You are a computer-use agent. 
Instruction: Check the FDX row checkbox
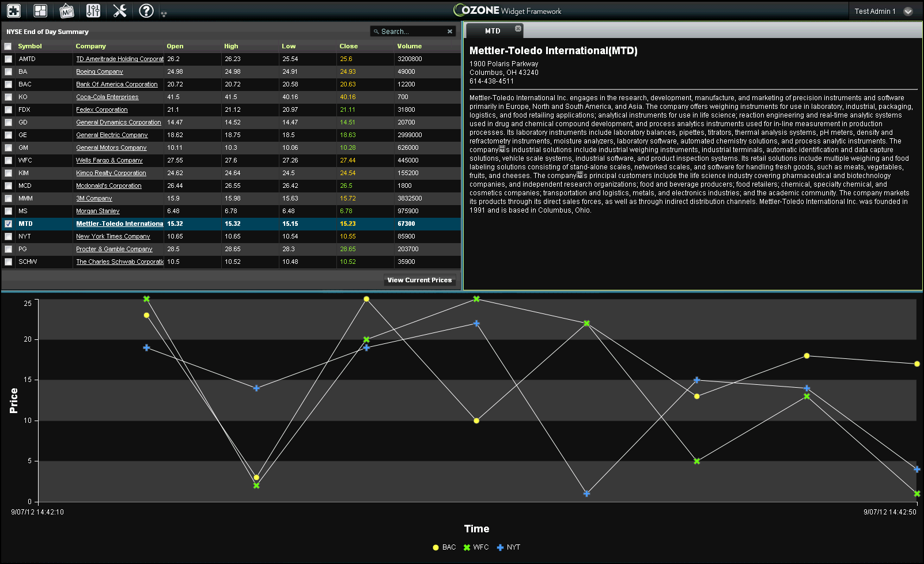click(x=8, y=109)
